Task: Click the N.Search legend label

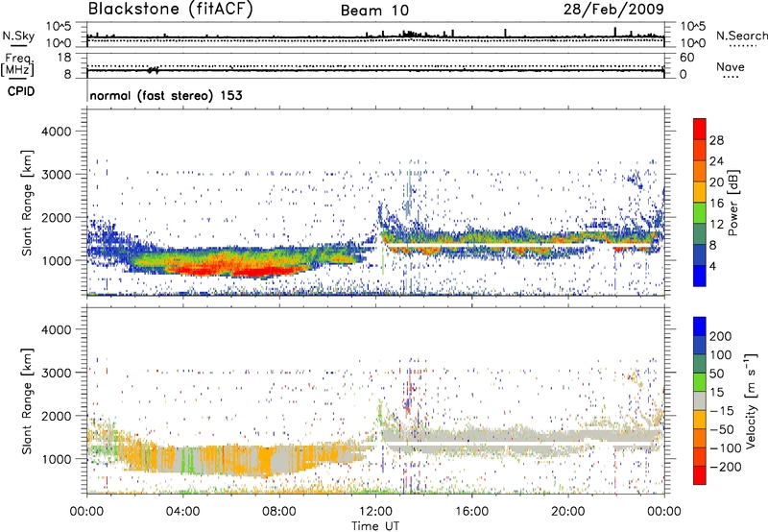Action: pos(742,36)
